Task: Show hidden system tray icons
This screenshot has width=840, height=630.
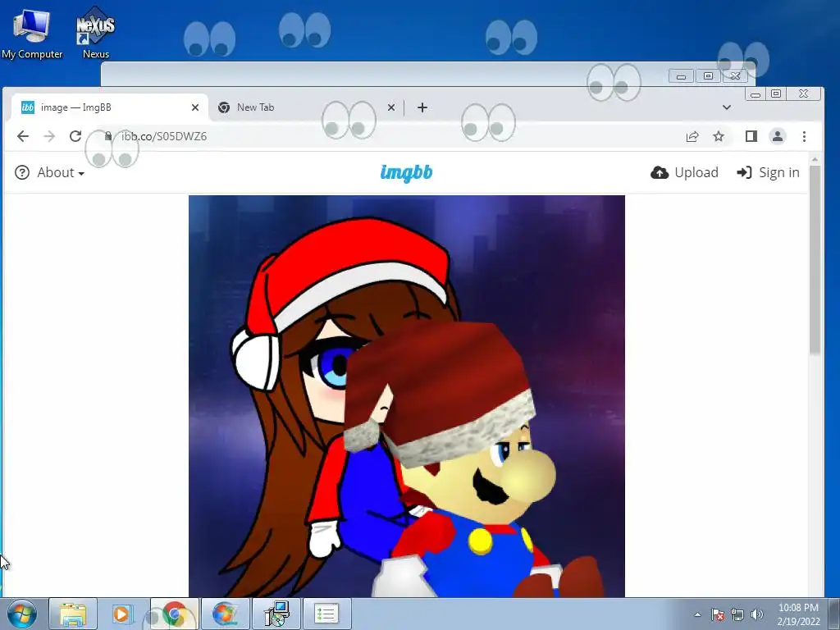Action: click(x=697, y=614)
